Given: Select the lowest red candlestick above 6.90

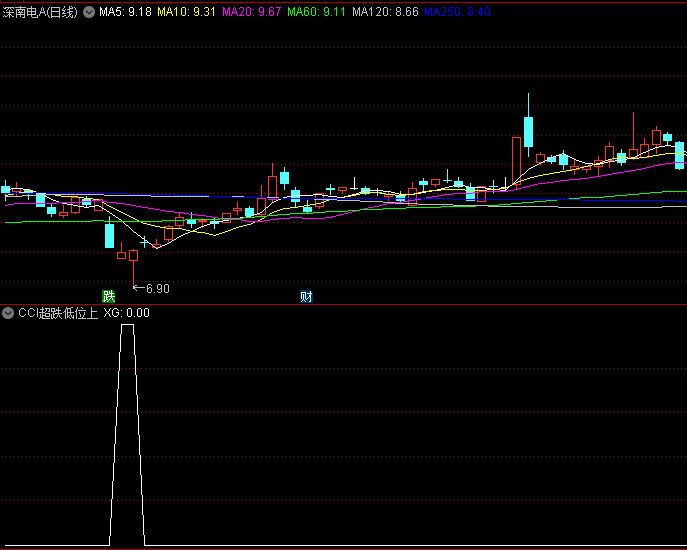Looking at the screenshot, I should (x=132, y=255).
